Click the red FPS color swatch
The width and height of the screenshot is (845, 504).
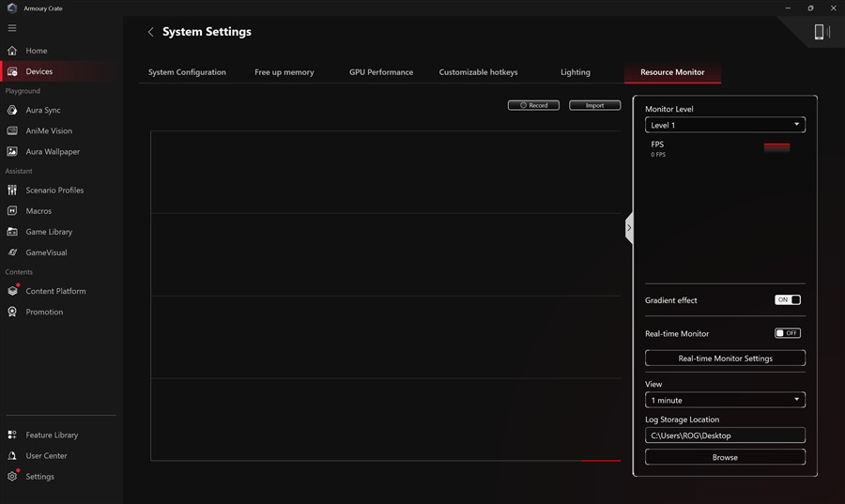[776, 147]
